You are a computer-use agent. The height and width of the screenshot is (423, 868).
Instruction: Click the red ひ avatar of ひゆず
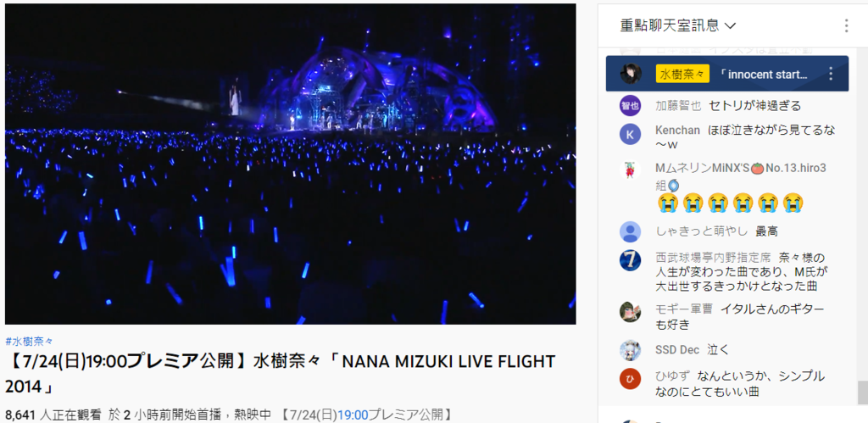630,379
